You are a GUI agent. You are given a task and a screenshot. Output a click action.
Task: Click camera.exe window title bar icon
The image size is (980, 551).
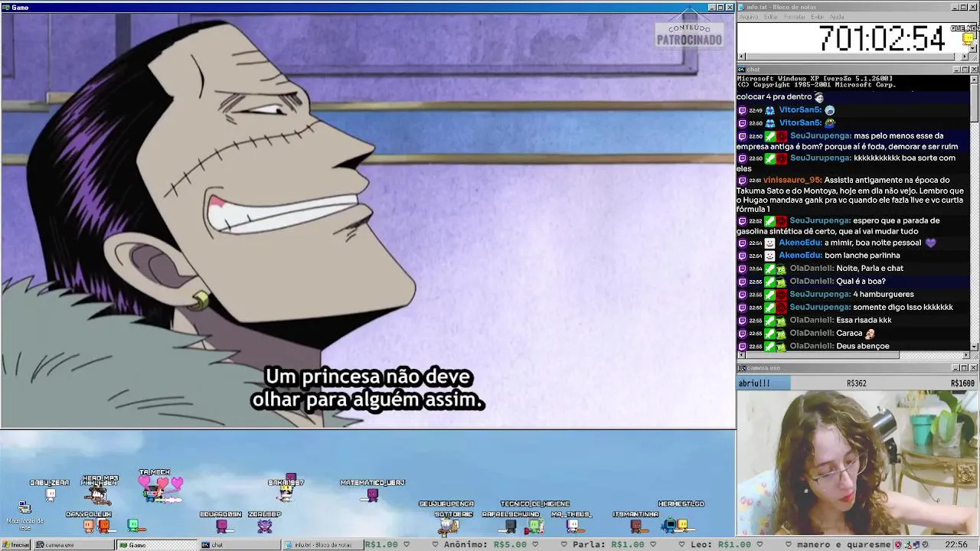742,368
